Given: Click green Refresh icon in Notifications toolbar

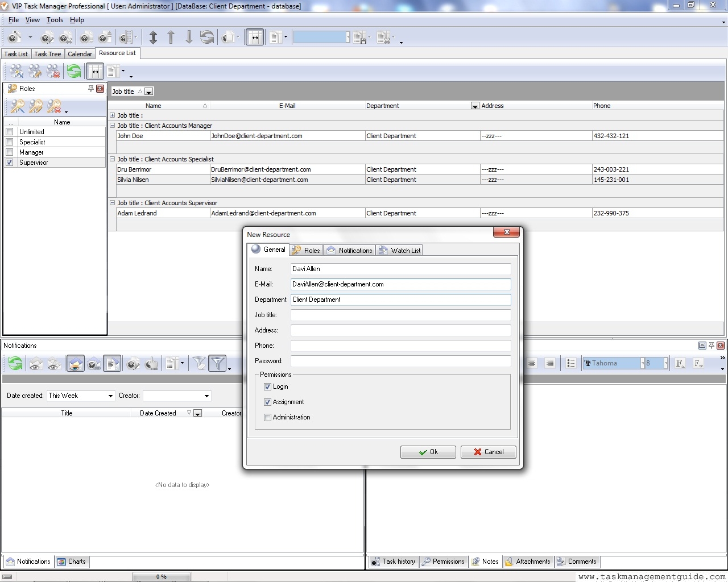Looking at the screenshot, I should [x=15, y=363].
